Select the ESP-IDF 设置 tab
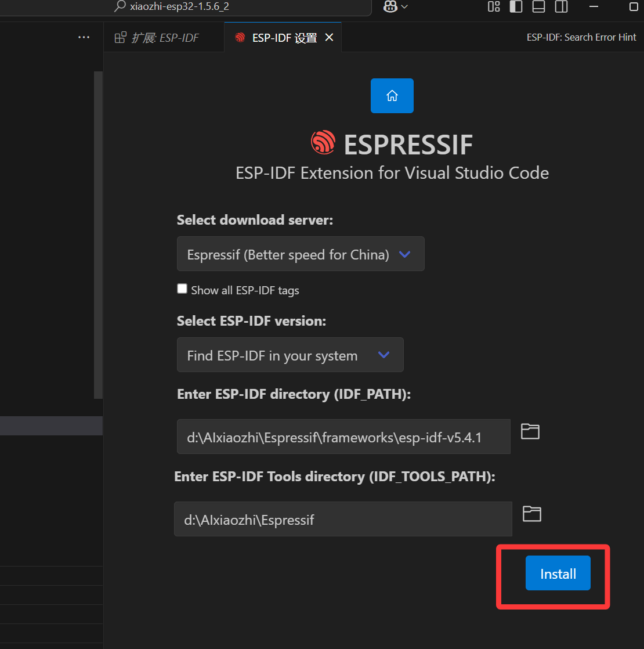This screenshot has width=644, height=649. [x=284, y=38]
